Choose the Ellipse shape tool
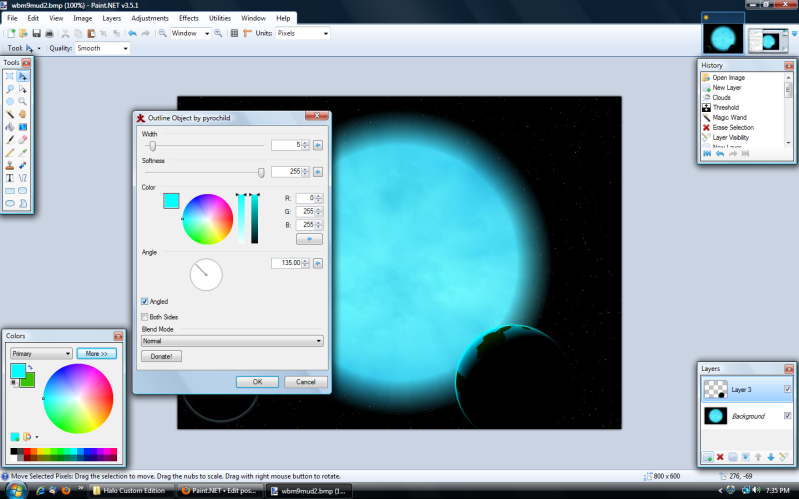The image size is (799, 499). pos(10,203)
